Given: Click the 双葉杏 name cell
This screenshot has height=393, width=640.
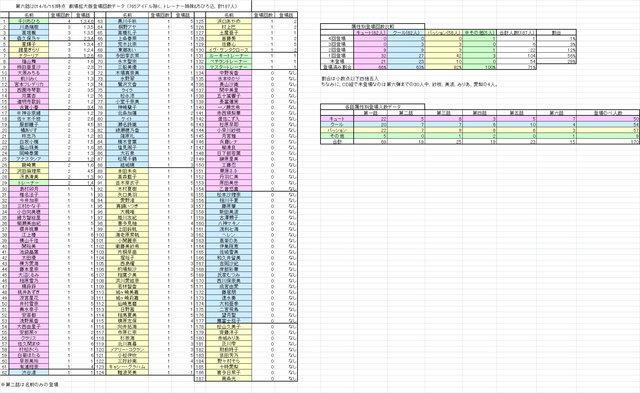Looking at the screenshot, I should 29,95.
